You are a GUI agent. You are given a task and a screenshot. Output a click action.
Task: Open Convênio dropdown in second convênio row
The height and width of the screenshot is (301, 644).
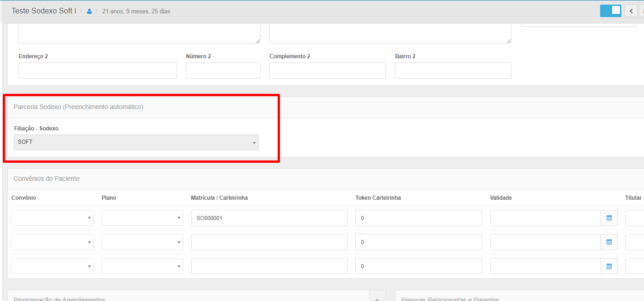[53, 242]
